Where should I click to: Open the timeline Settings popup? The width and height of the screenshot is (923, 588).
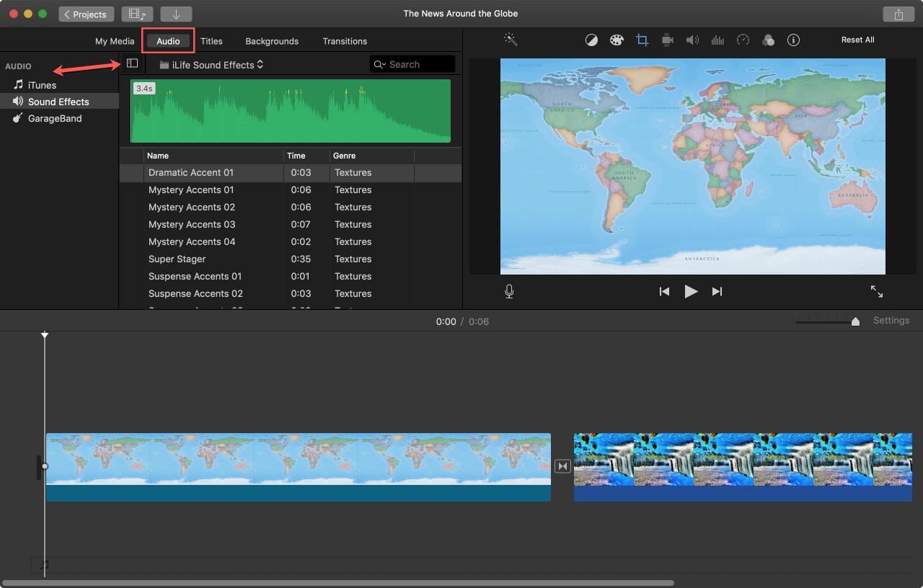tap(891, 321)
